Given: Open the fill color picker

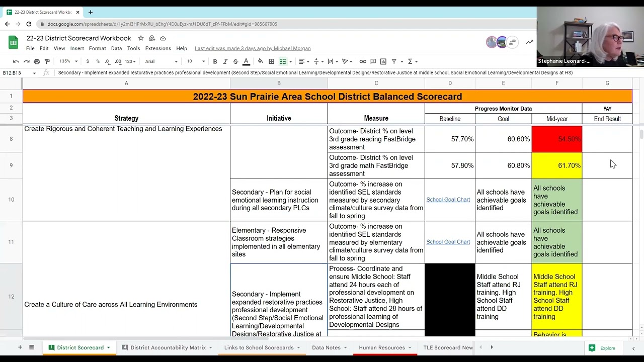Looking at the screenshot, I should tap(260, 61).
